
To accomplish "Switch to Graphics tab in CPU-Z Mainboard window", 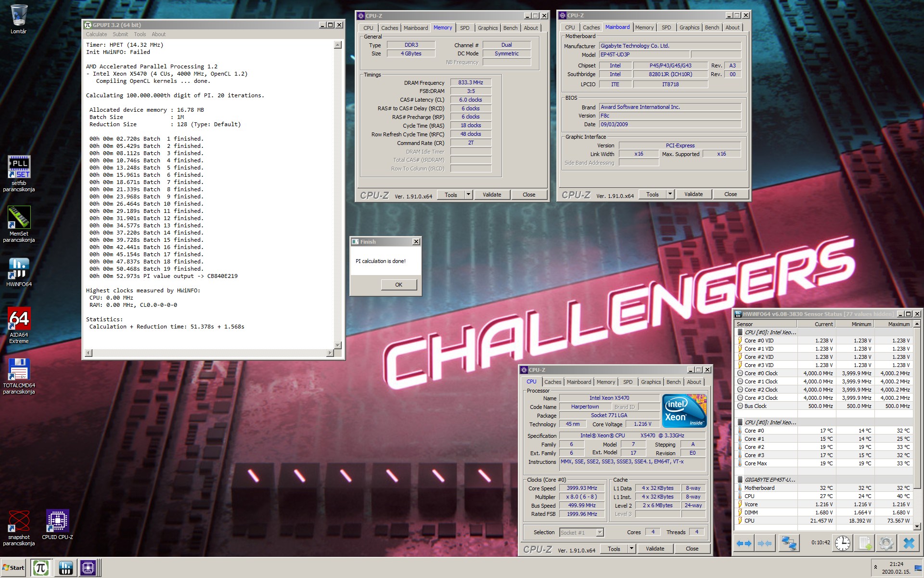I will 689,27.
